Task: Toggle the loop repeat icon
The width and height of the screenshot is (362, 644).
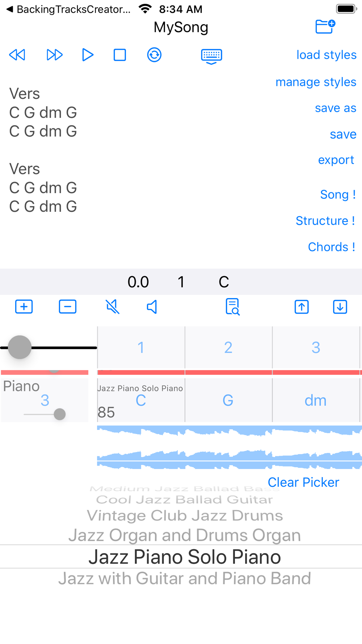Action: point(154,55)
